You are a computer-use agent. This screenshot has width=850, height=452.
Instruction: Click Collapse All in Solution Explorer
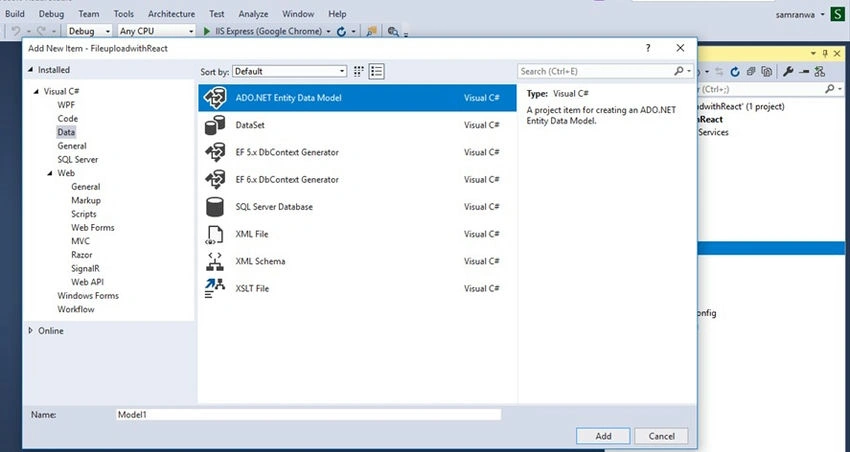[x=751, y=72]
